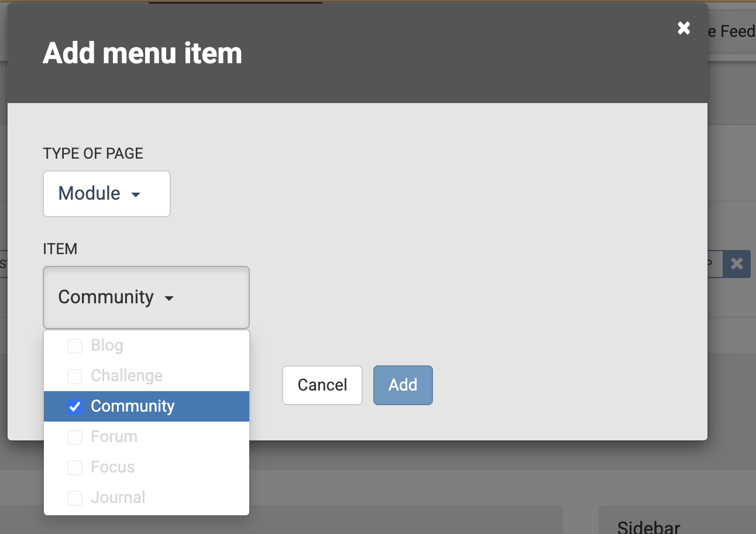This screenshot has width=756, height=534.
Task: Click the blue Add button
Action: pyautogui.click(x=403, y=385)
